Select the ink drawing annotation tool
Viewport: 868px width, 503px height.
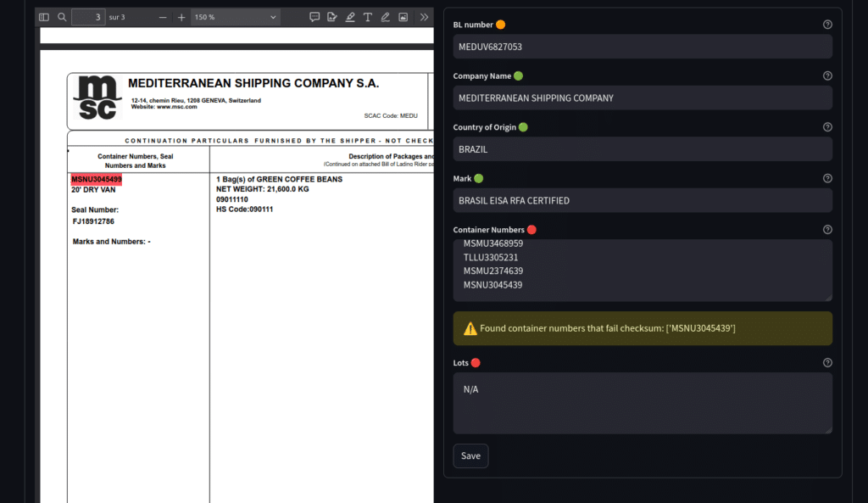tap(385, 16)
